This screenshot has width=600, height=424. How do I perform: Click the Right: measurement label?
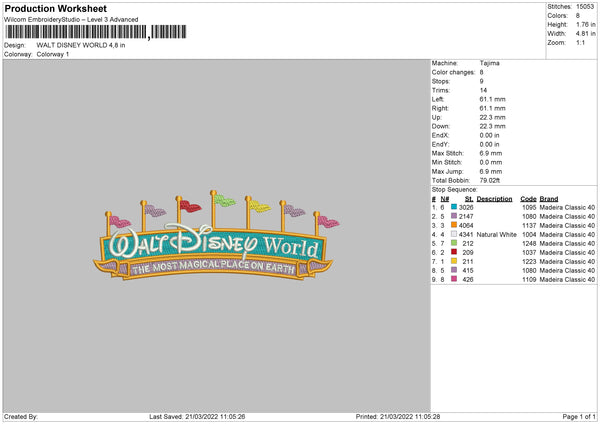tap(440, 108)
